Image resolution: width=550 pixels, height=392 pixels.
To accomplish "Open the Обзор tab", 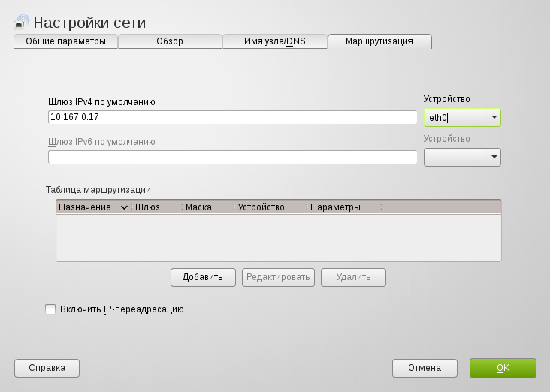I will click(x=170, y=41).
